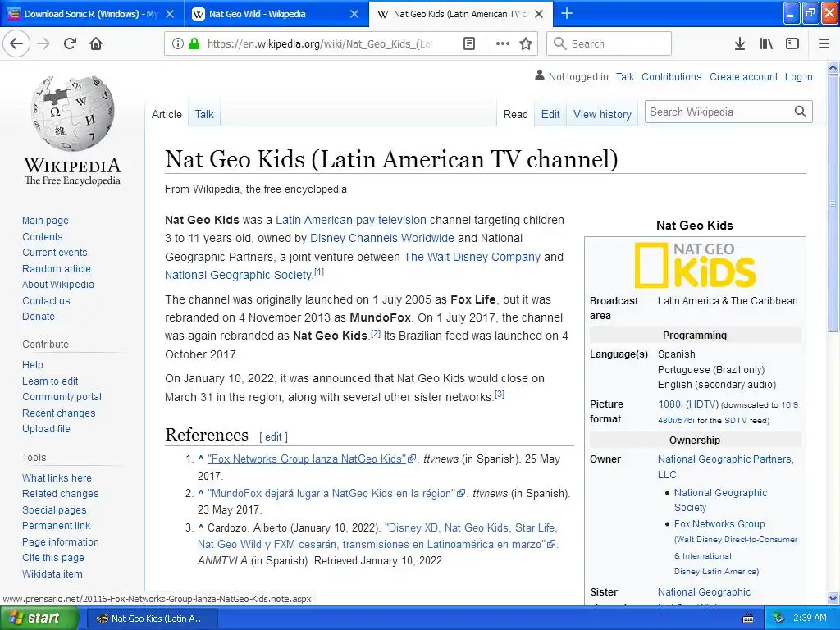Open the Contributions link

tap(671, 76)
